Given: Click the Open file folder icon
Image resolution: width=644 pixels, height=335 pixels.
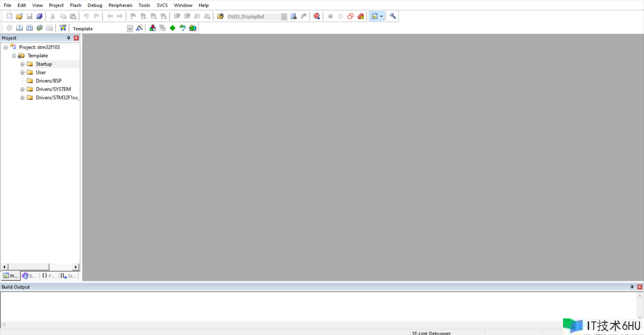Looking at the screenshot, I should [19, 16].
